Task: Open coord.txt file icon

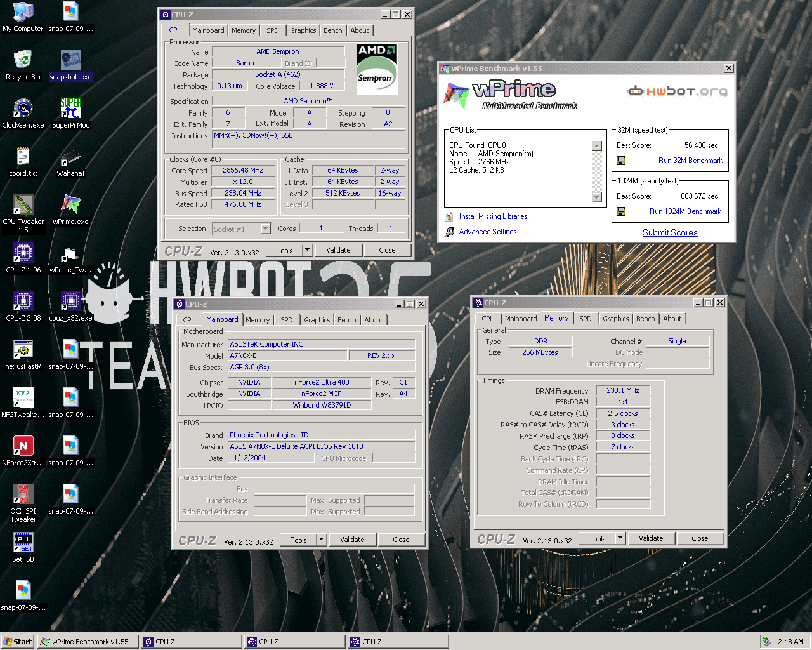Action: 23,161
